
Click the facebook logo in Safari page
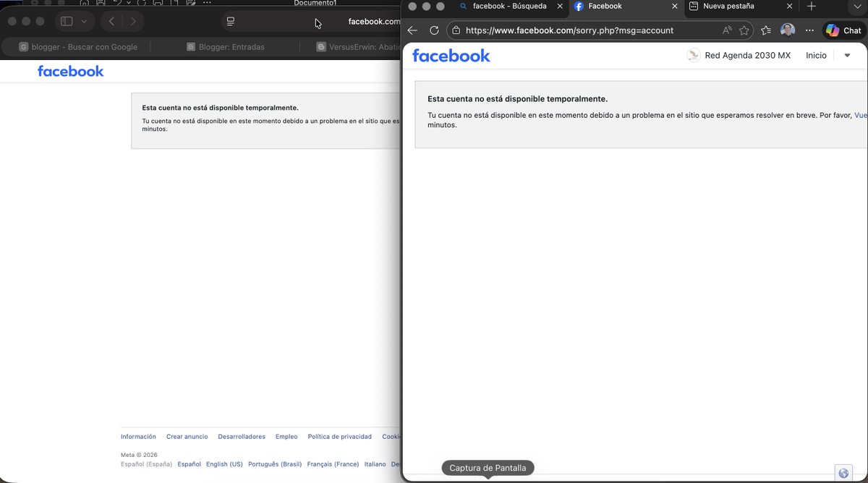point(71,71)
